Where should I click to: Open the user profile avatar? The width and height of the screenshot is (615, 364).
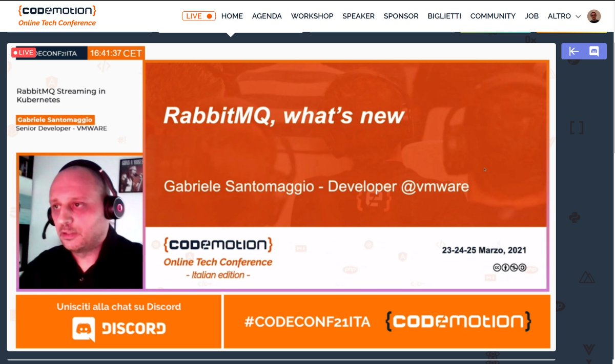[x=594, y=16]
